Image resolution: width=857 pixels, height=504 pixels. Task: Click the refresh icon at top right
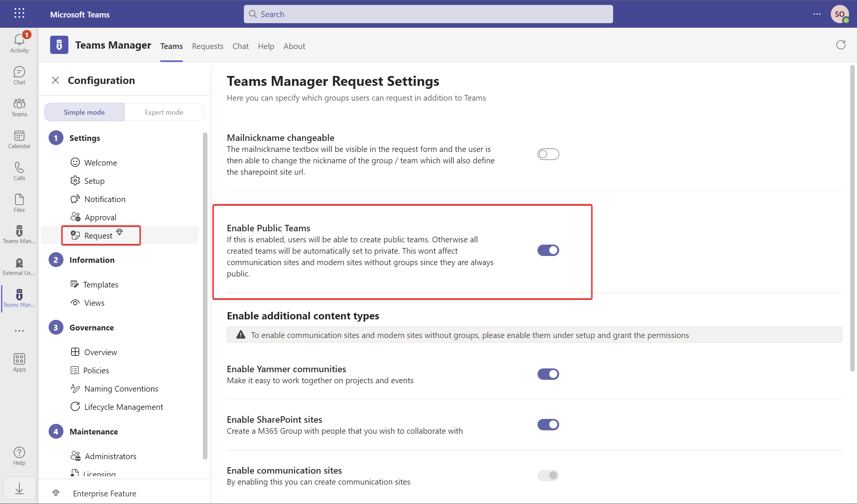[841, 45]
